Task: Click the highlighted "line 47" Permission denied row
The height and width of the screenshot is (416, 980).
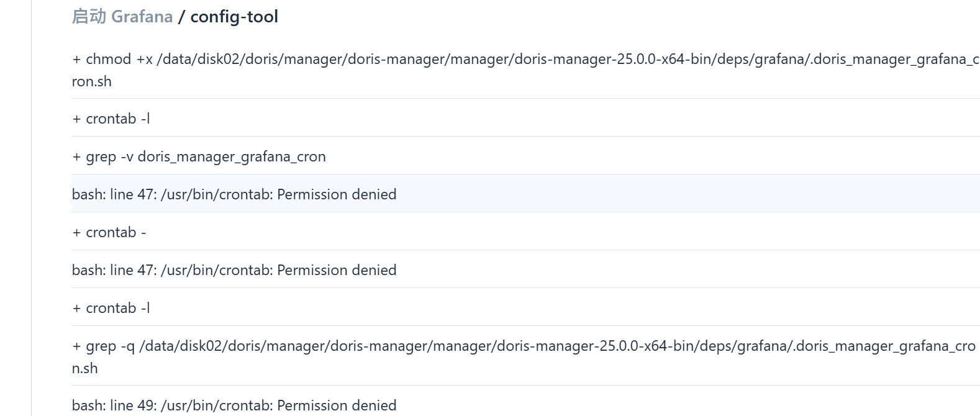Action: (525, 194)
